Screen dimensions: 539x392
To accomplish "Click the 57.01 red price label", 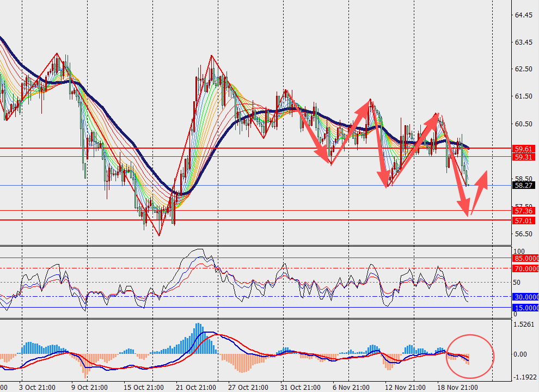I will [523, 220].
